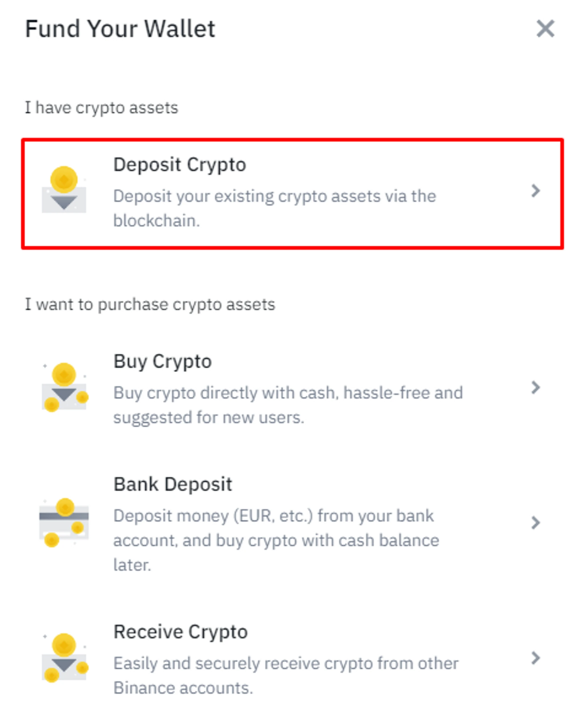Image resolution: width=570 pixels, height=728 pixels.
Task: Select the Deposit Crypto title
Action: [180, 165]
